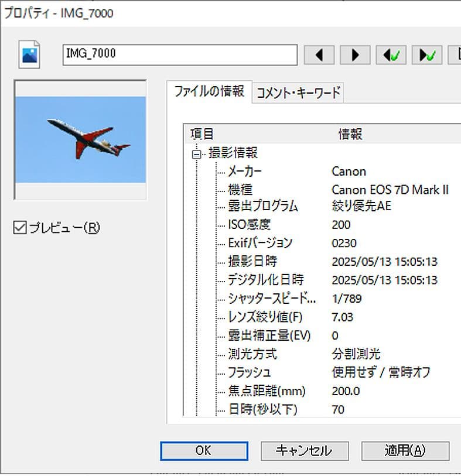This screenshot has height=476, width=461.
Task: Click the previous image arrow button
Action: pyautogui.click(x=319, y=55)
